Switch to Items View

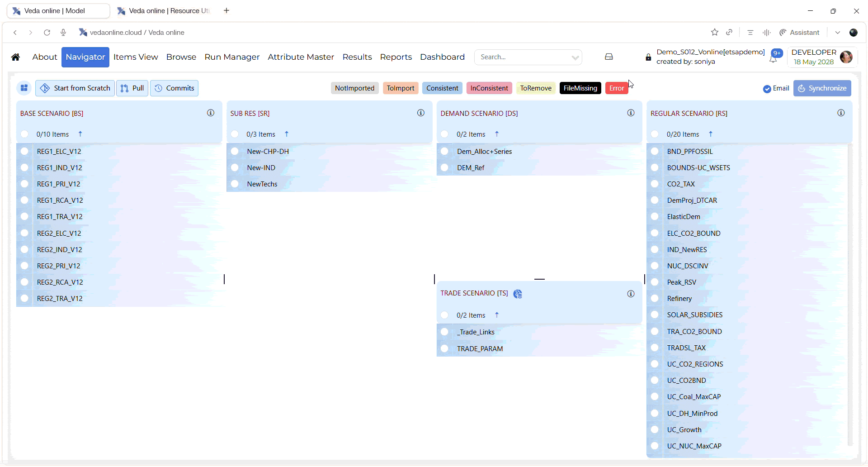tap(136, 57)
